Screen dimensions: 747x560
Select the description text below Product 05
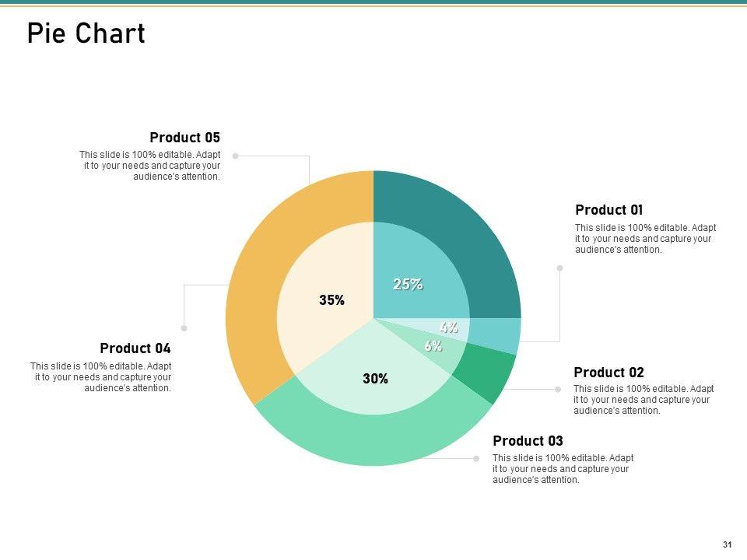(150, 166)
